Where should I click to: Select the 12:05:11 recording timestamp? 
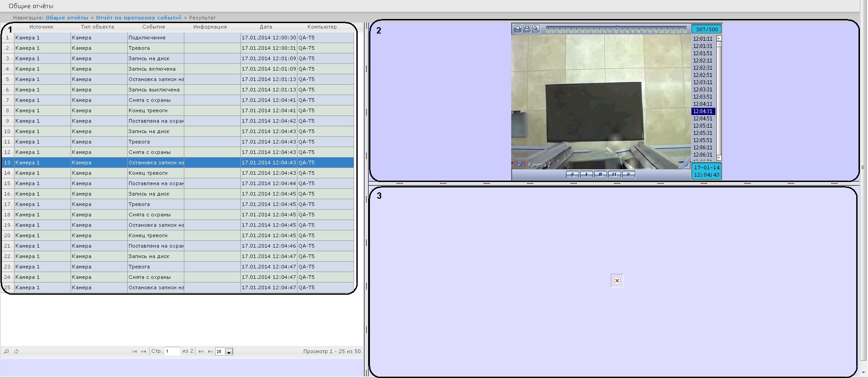click(703, 126)
